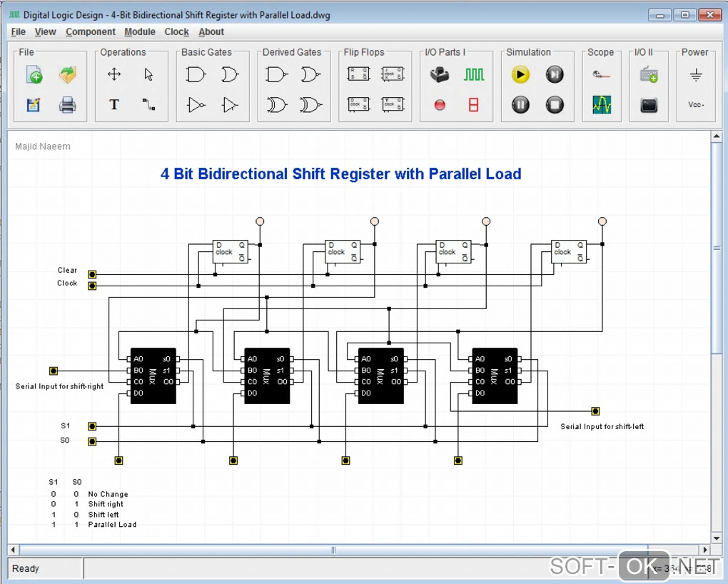Open the Clock menu
The image size is (728, 584).
point(176,31)
